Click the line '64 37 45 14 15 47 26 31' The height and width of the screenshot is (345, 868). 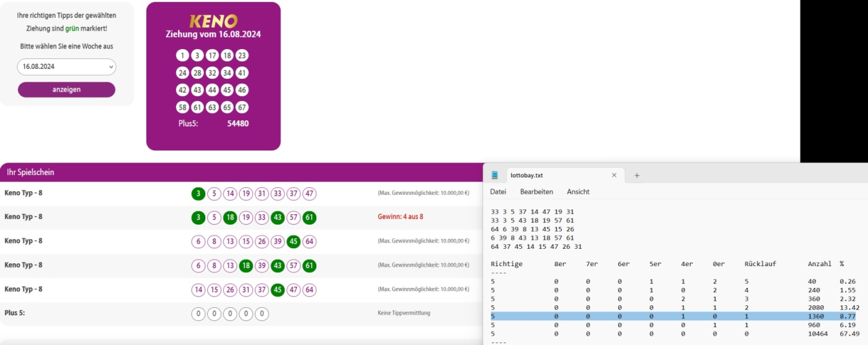pyautogui.click(x=536, y=246)
